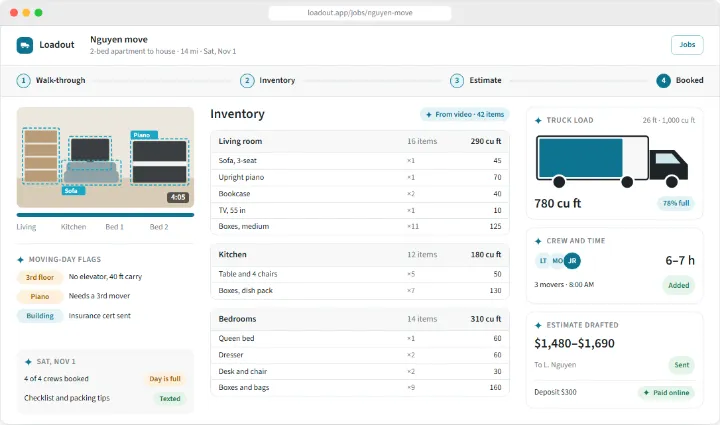This screenshot has height=425, width=720.
Task: Click the Moving-day flags sparkle icon
Action: [20, 260]
